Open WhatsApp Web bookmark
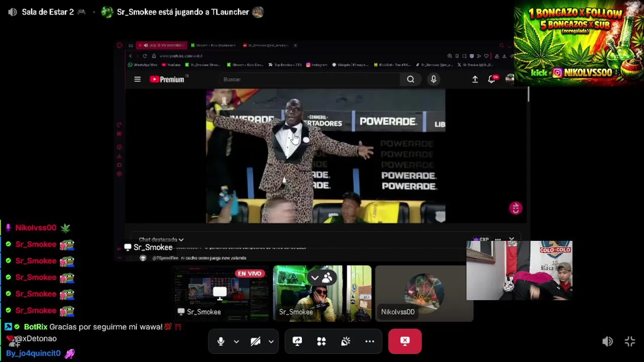 coord(143,65)
